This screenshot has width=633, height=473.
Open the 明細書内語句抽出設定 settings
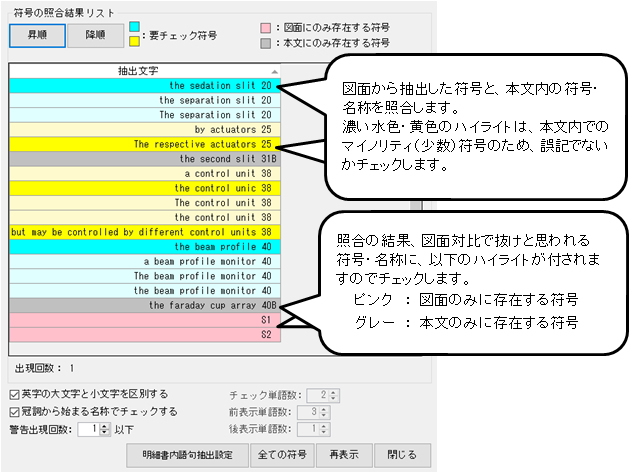pos(187,455)
